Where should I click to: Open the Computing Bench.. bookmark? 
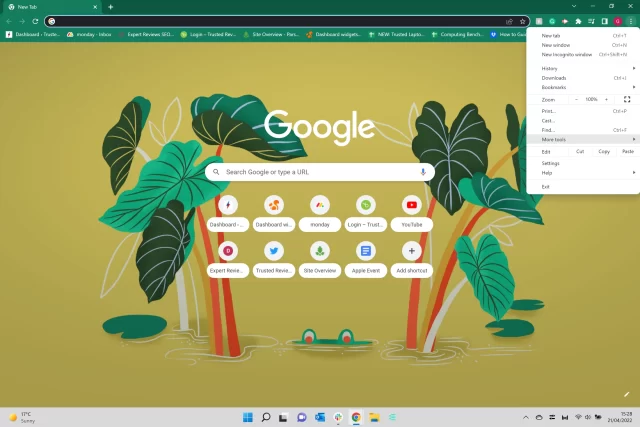coord(458,34)
